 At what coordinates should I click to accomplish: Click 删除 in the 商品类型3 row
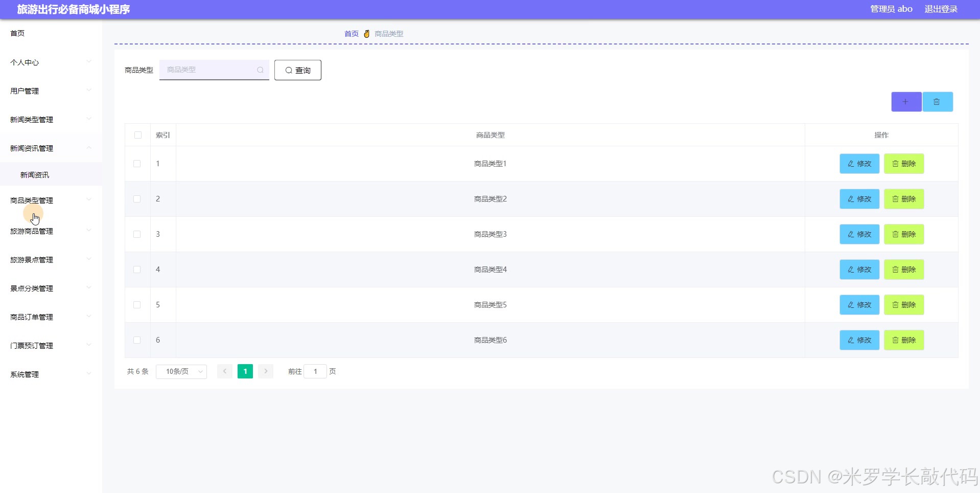[x=904, y=234]
